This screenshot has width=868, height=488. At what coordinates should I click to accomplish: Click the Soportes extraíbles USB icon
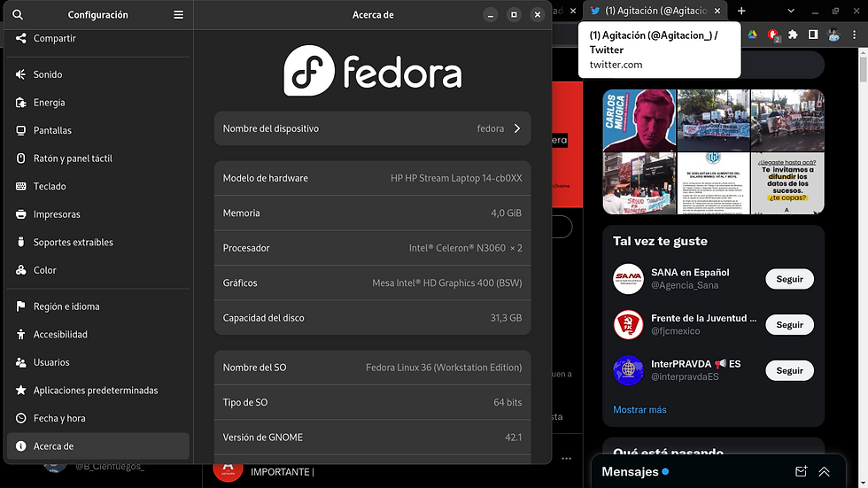tap(20, 242)
